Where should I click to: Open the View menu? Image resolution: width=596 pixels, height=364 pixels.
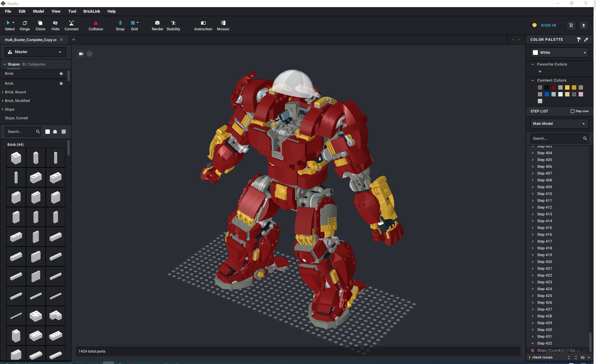[x=56, y=11]
